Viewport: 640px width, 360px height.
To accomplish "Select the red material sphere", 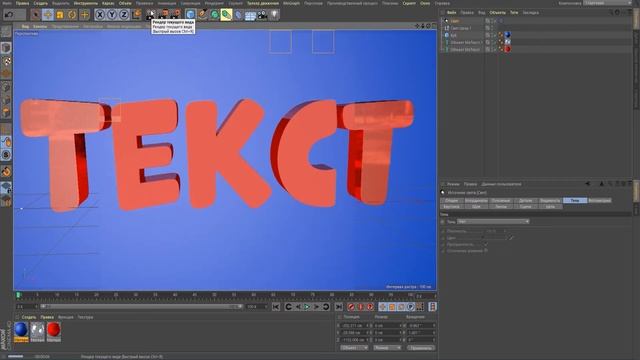I will coord(53,329).
